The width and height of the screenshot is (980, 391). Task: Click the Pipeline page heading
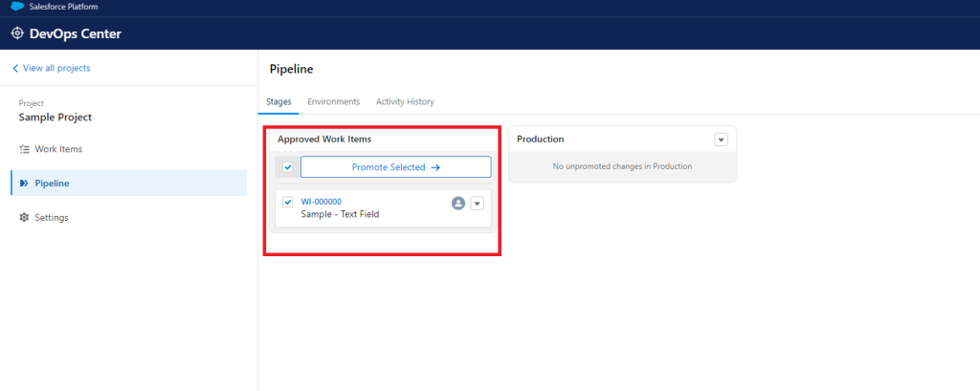291,70
